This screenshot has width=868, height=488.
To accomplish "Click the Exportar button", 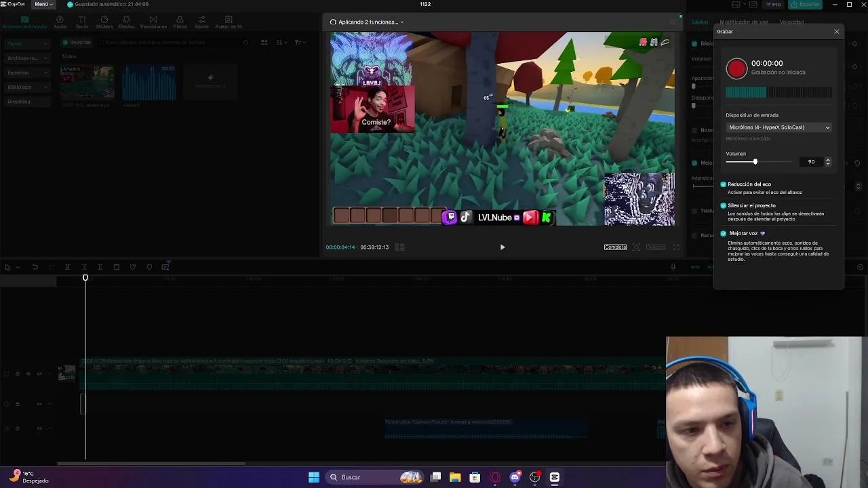I will (806, 4).
